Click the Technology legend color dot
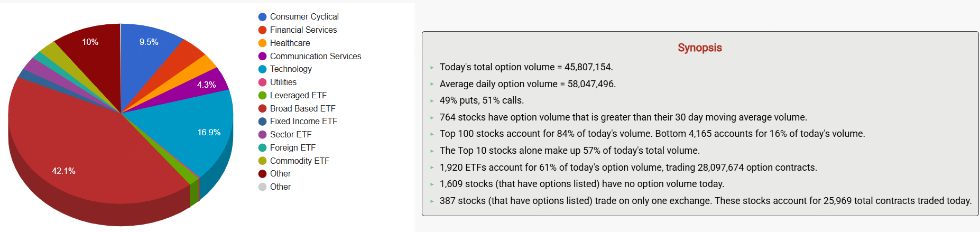980x232 pixels. (262, 69)
